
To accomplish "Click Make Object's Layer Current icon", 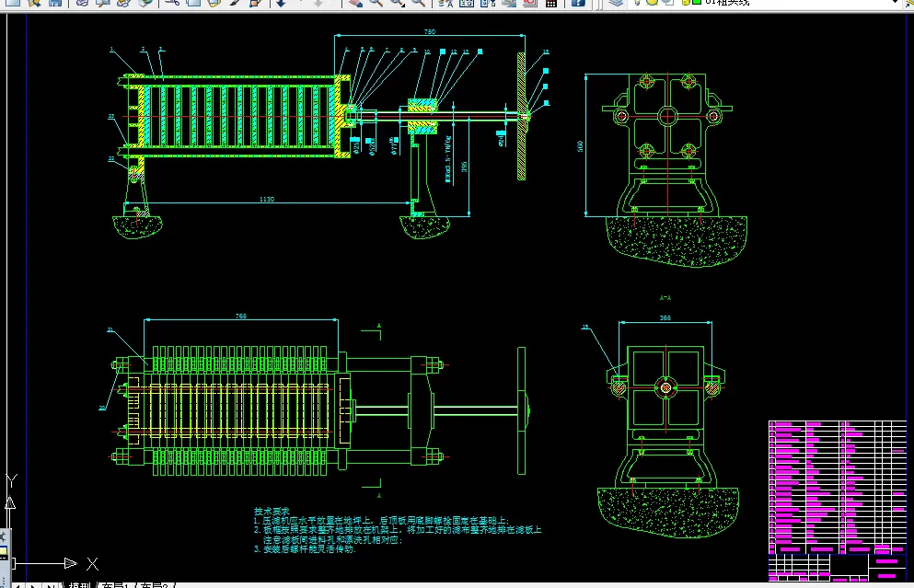I will (x=909, y=3).
